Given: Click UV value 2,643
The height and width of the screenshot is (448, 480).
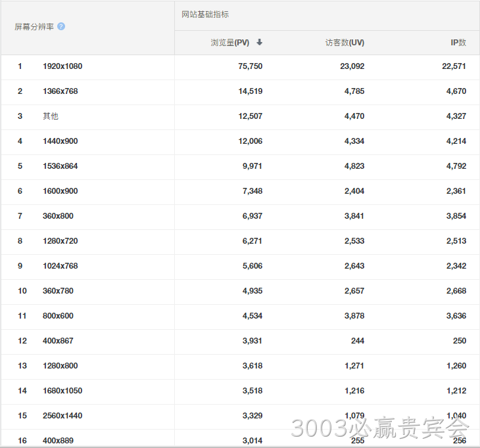Looking at the screenshot, I should click(x=354, y=266).
